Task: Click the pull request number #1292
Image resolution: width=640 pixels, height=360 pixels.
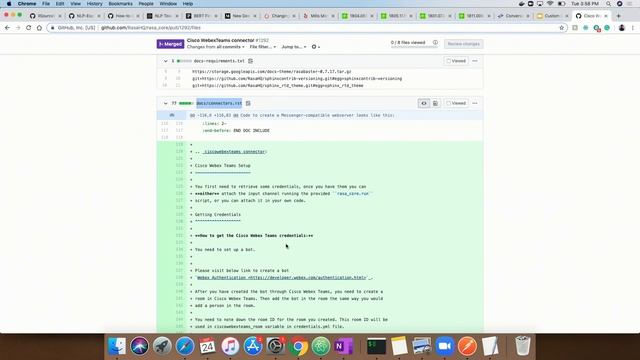Action: coord(262,40)
